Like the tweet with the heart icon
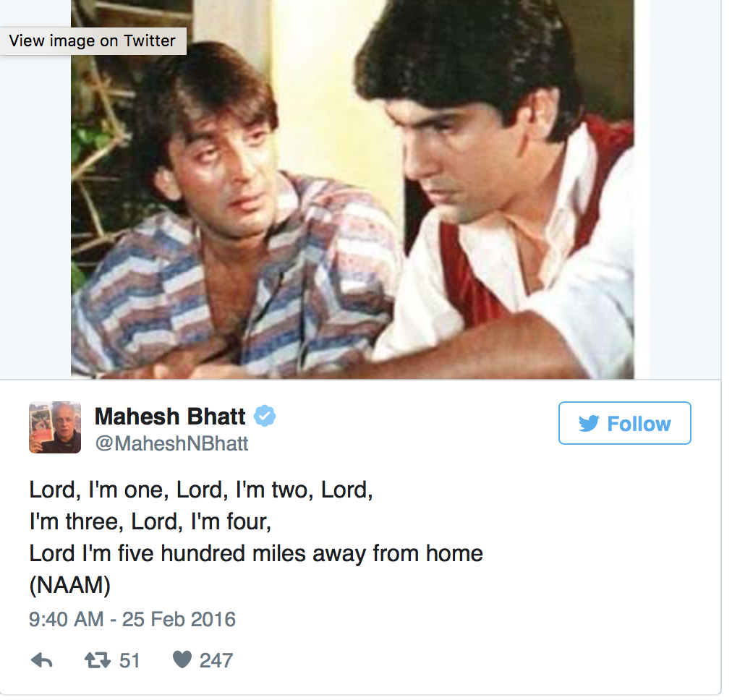732x700 pixels. click(x=182, y=660)
